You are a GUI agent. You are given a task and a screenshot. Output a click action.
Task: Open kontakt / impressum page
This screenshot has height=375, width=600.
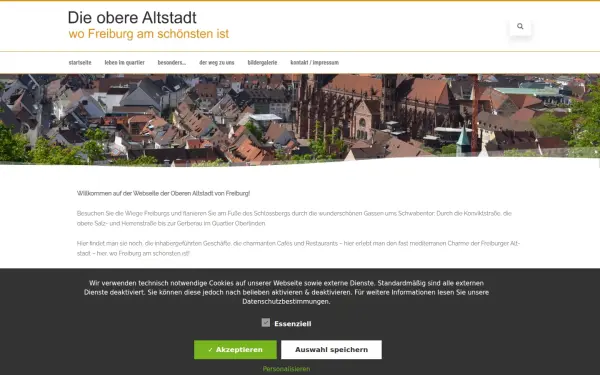coord(315,62)
